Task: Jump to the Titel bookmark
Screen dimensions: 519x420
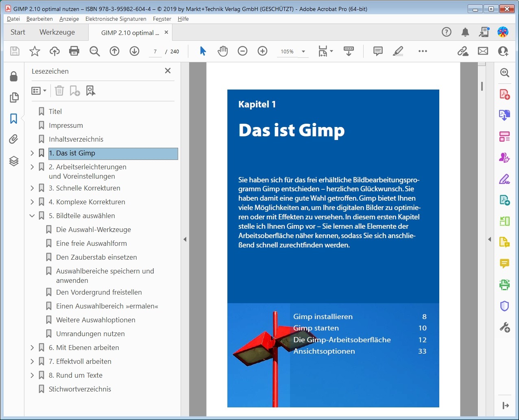Action: point(55,112)
